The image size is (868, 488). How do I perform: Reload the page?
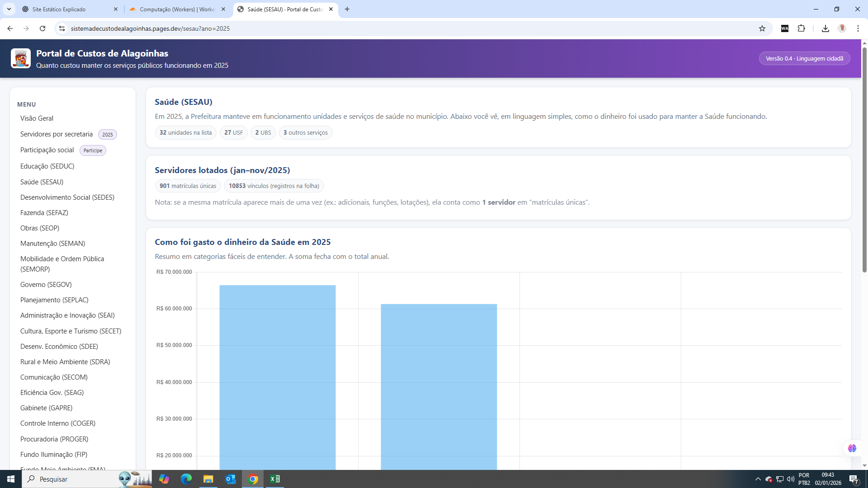click(x=42, y=28)
